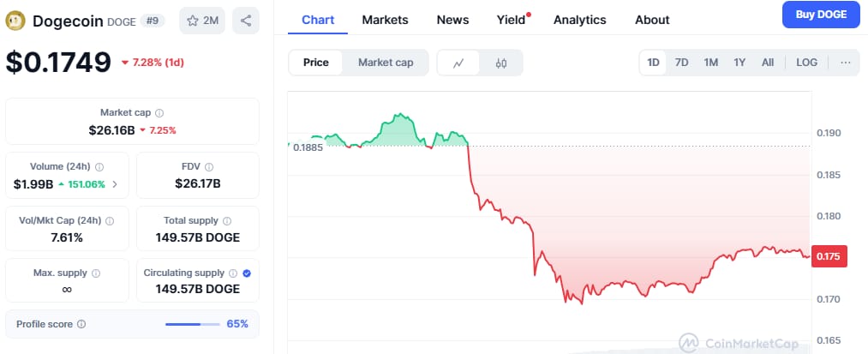
Task: Click Max. supply info icon
Action: tap(95, 273)
